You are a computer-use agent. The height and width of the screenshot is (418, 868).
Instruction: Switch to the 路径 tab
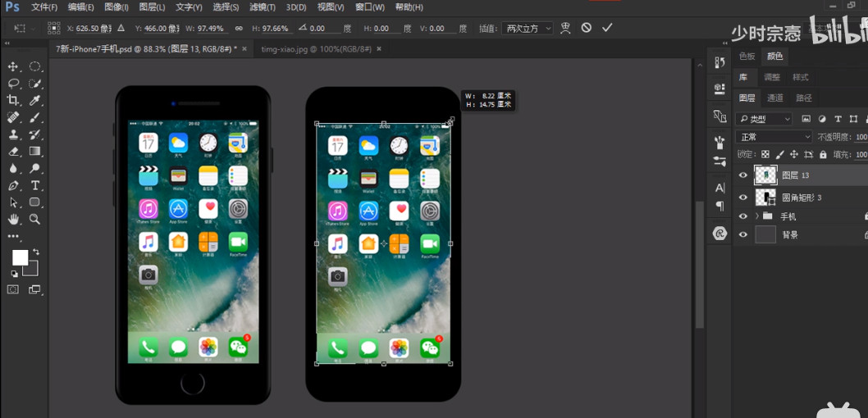[804, 98]
